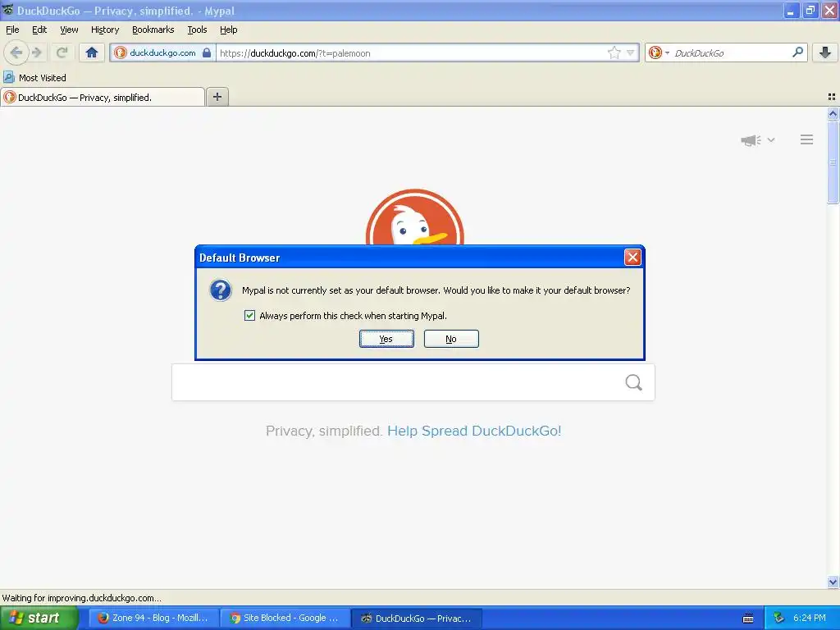Uncheck Always perform this check checkbox
Viewport: 840px width, 630px height.
coord(249,316)
